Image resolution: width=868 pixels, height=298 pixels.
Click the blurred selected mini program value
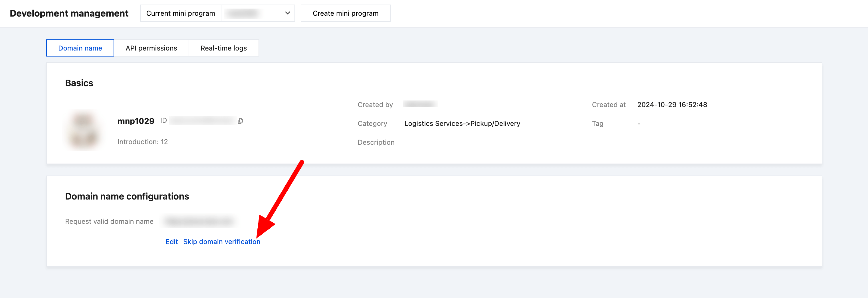pyautogui.click(x=243, y=13)
